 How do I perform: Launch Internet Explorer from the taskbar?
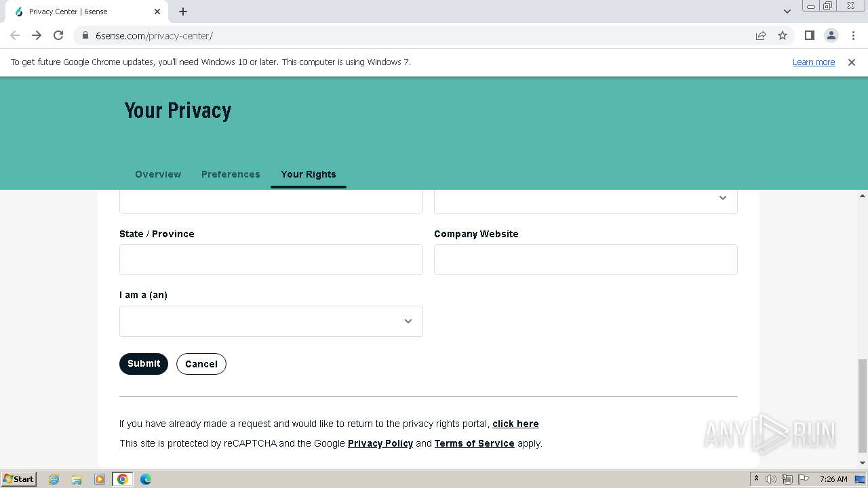pyautogui.click(x=54, y=479)
